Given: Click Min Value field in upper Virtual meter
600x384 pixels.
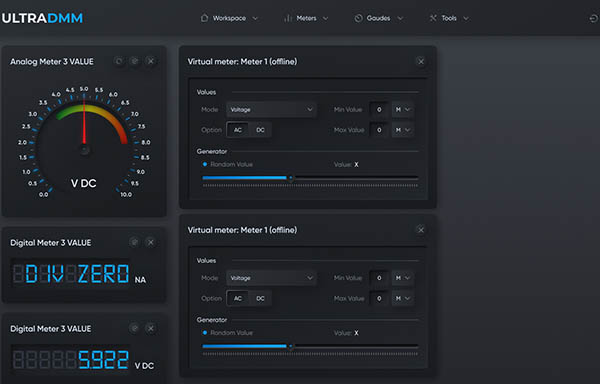Looking at the screenshot, I should tap(379, 110).
